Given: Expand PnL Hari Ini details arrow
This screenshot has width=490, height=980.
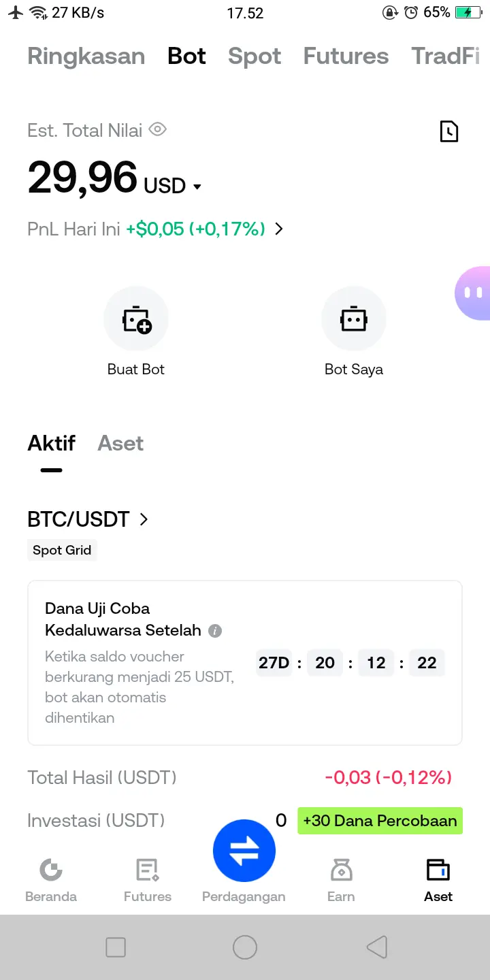Looking at the screenshot, I should coord(278,229).
